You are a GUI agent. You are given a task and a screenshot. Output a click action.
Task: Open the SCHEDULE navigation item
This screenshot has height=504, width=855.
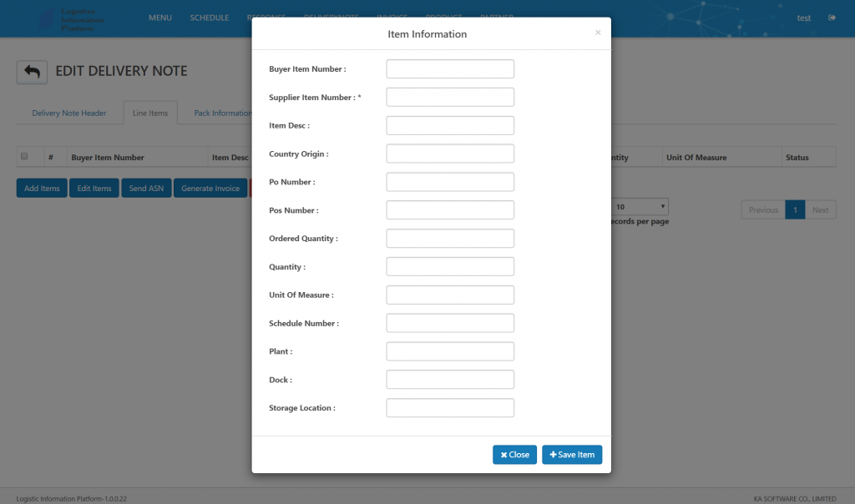coord(209,18)
